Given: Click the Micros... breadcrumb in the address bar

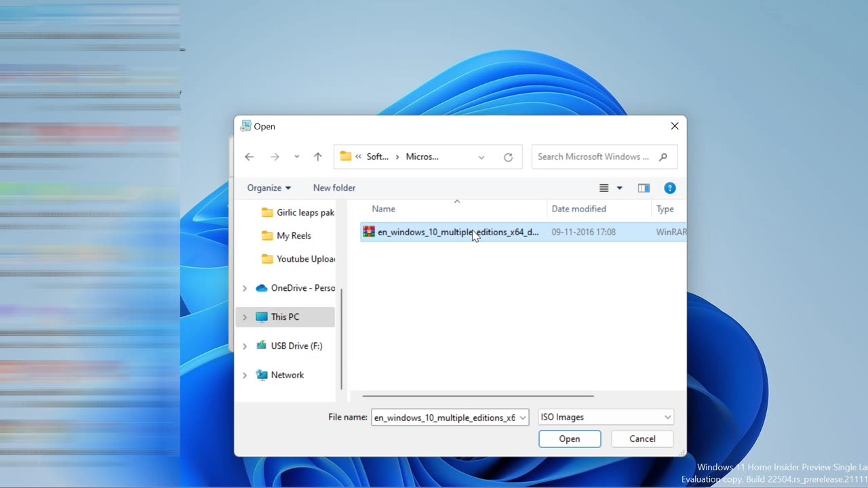Looking at the screenshot, I should 422,157.
